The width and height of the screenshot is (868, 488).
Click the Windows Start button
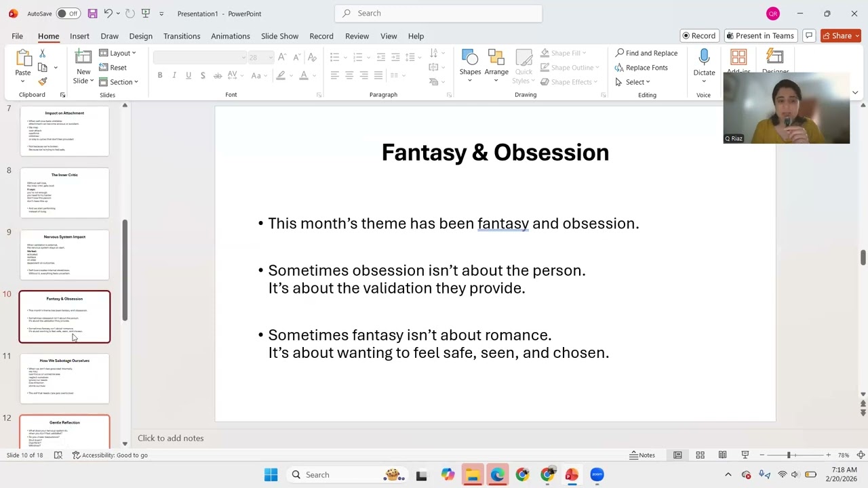pyautogui.click(x=271, y=474)
